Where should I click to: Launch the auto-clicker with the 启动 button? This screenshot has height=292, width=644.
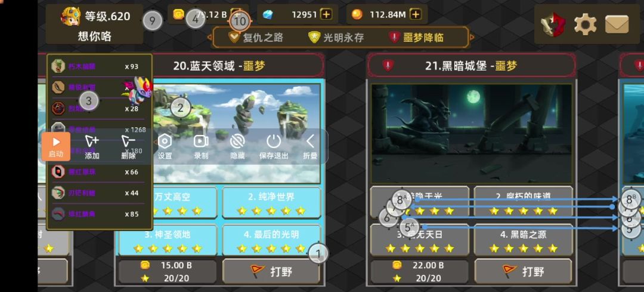[56, 146]
